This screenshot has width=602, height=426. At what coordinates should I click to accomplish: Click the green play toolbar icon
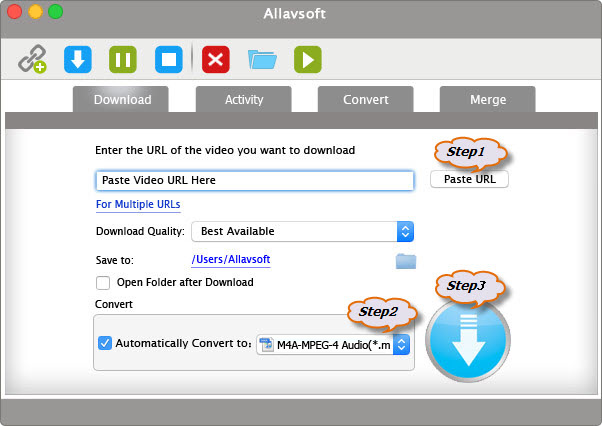click(x=308, y=59)
